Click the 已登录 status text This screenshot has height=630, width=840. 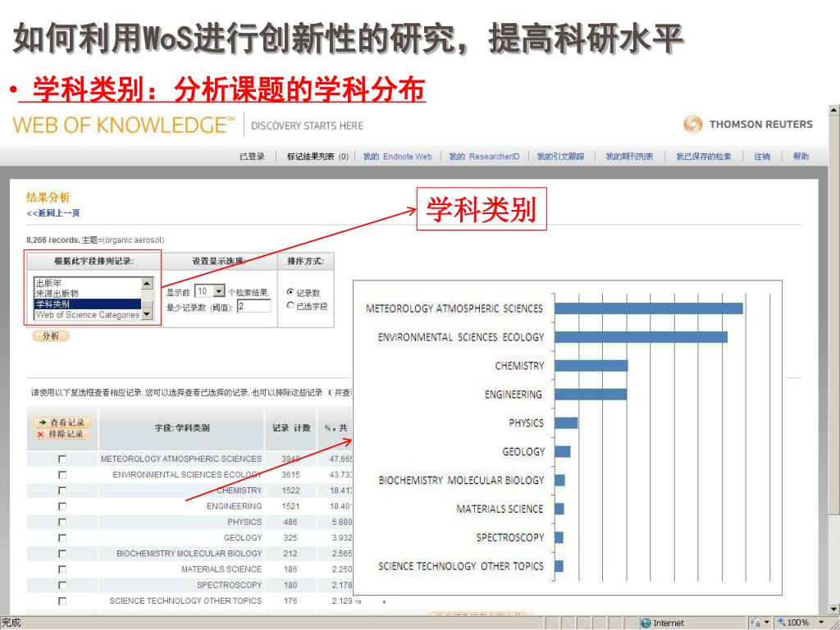coord(252,157)
